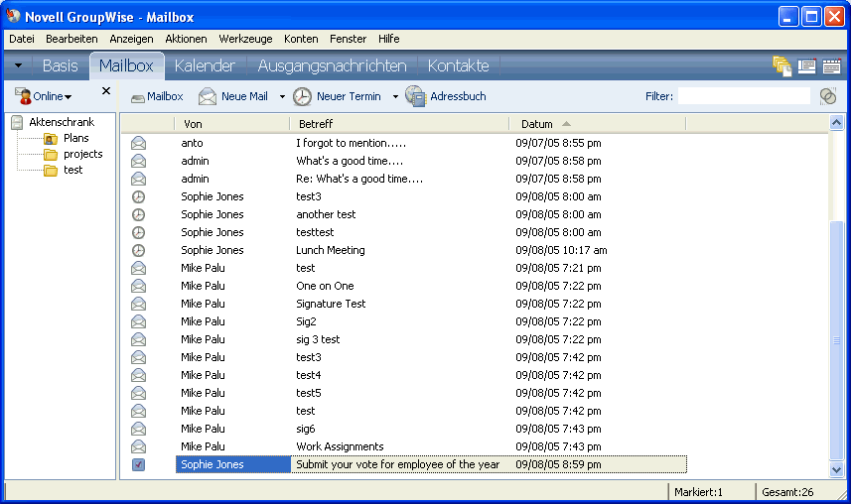Click appointment icon for test3 from Sophie Jones
Viewport: 851px width, 504px height.
(x=138, y=196)
